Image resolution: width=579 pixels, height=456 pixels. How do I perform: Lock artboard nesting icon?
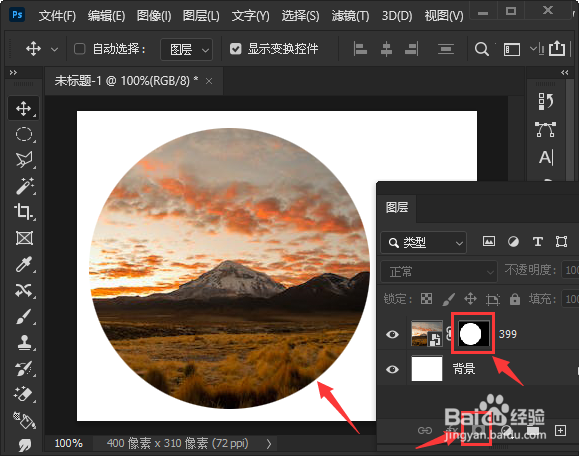pos(493,299)
